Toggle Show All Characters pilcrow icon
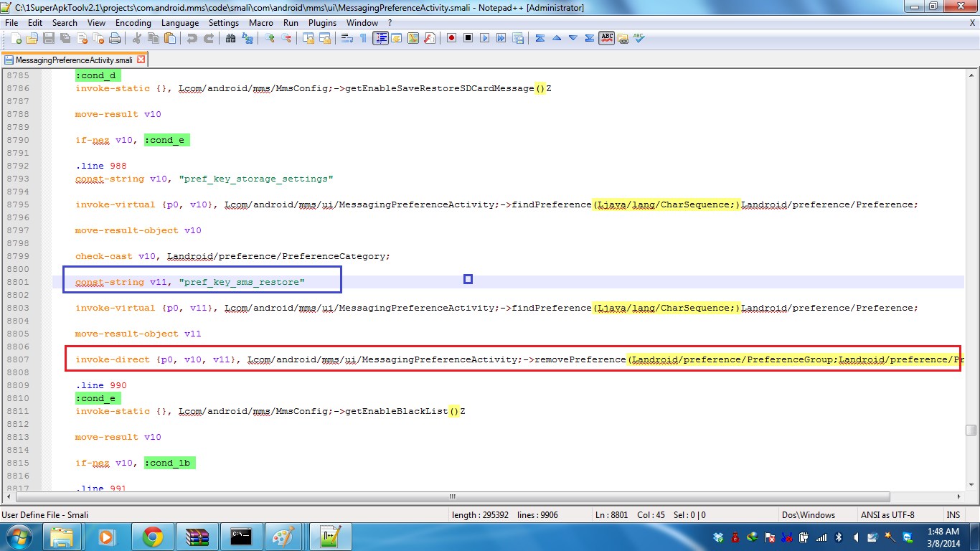The height and width of the screenshot is (551, 980). [x=363, y=38]
